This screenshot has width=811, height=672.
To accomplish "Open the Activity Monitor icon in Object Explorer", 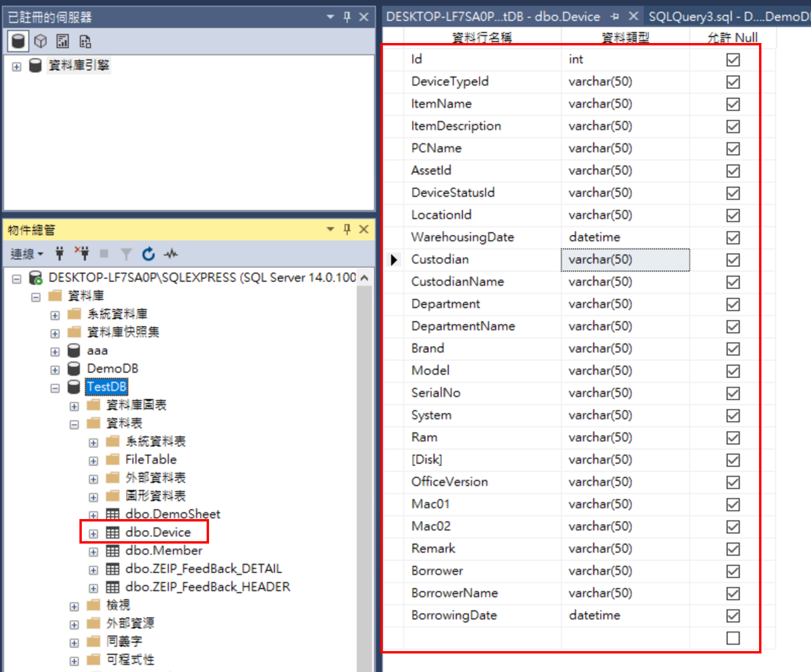I will 171,254.
